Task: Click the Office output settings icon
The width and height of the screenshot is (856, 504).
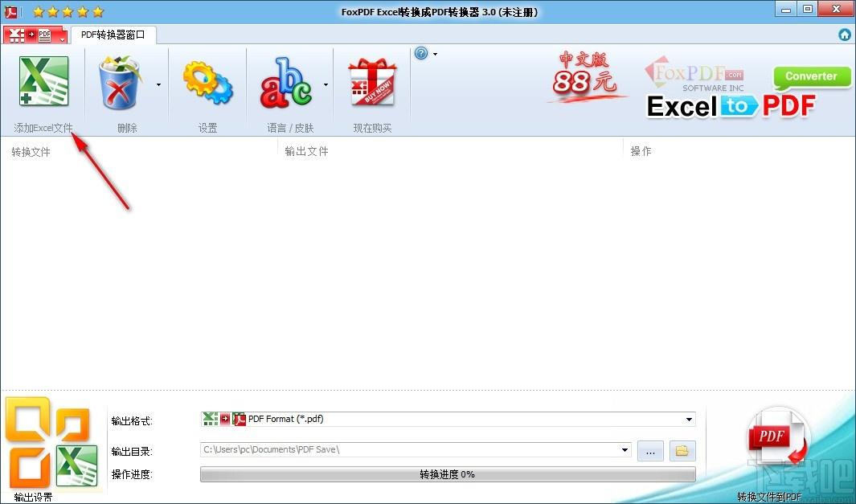Action: coord(52,443)
